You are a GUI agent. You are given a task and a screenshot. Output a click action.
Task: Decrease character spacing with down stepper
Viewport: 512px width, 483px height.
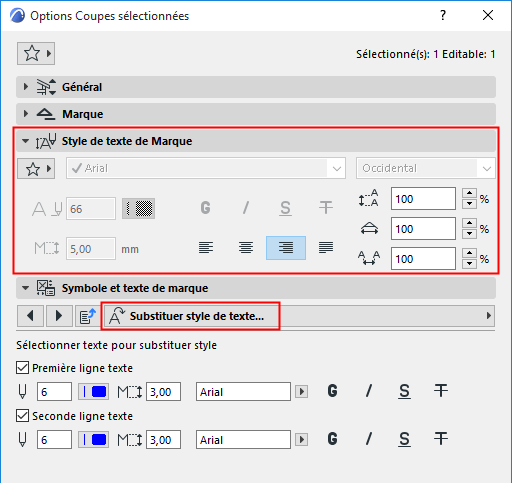[470, 263]
